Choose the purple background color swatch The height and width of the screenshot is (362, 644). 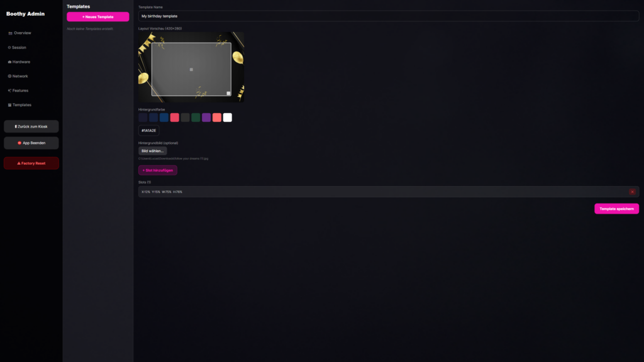click(206, 118)
